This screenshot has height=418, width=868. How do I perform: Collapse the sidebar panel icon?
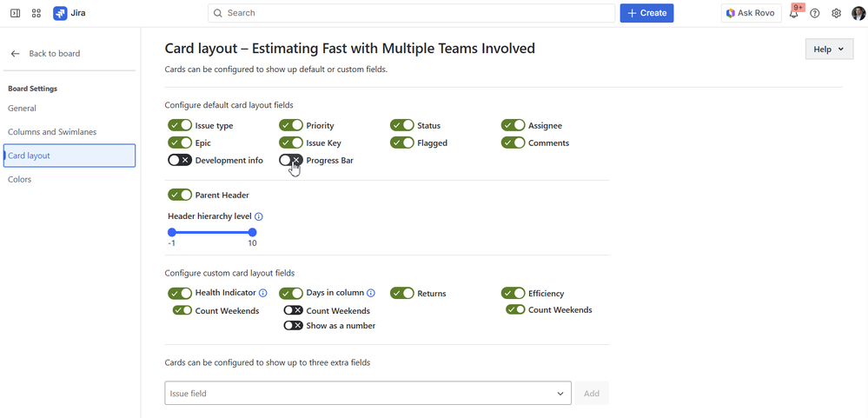[x=15, y=13]
